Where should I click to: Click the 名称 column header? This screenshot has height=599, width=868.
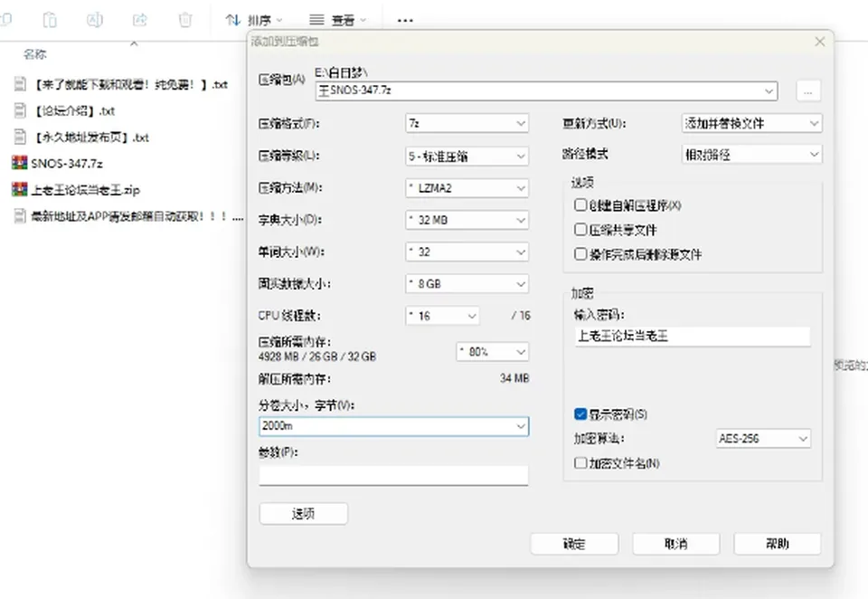pos(35,53)
